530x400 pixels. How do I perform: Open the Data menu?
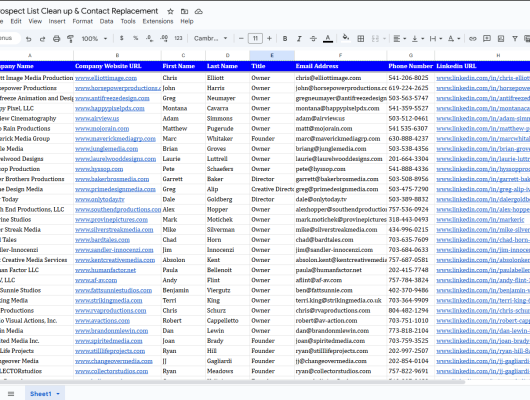(106, 21)
